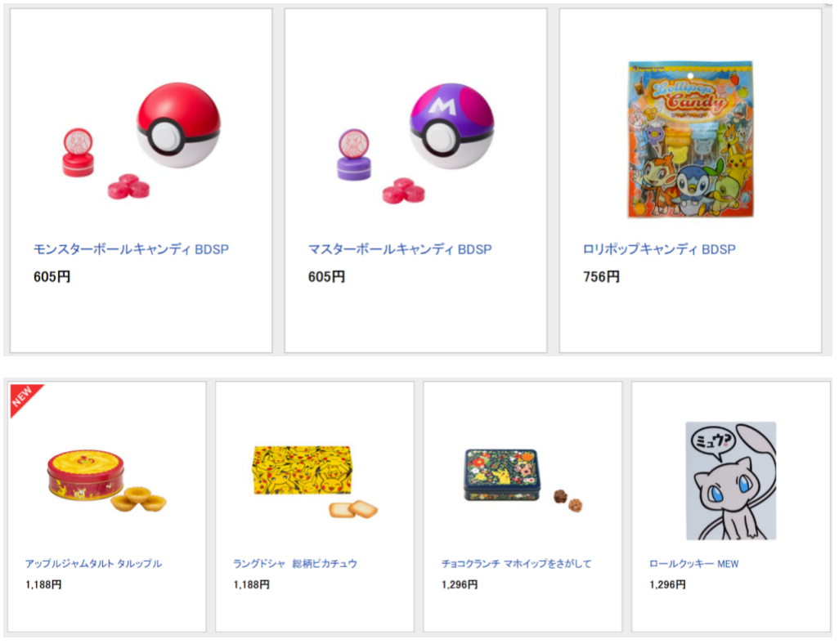Open チョコクランチ マホイップをさがして link
This screenshot has width=839, height=644.
pos(516,564)
